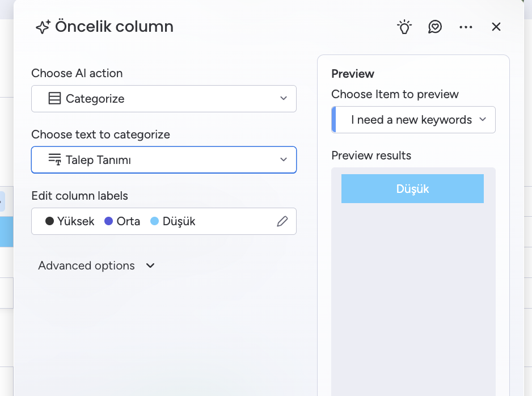Click the Advanced options chevron arrow

click(x=150, y=266)
